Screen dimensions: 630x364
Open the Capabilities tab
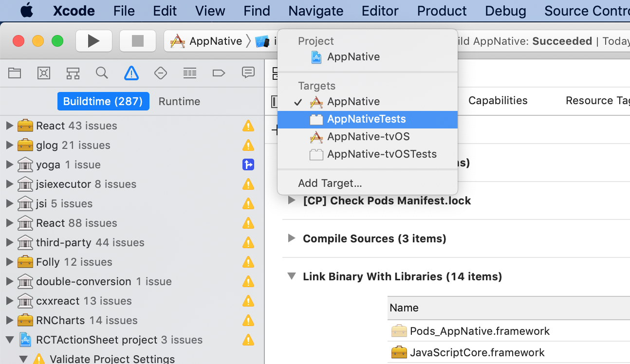pyautogui.click(x=498, y=101)
